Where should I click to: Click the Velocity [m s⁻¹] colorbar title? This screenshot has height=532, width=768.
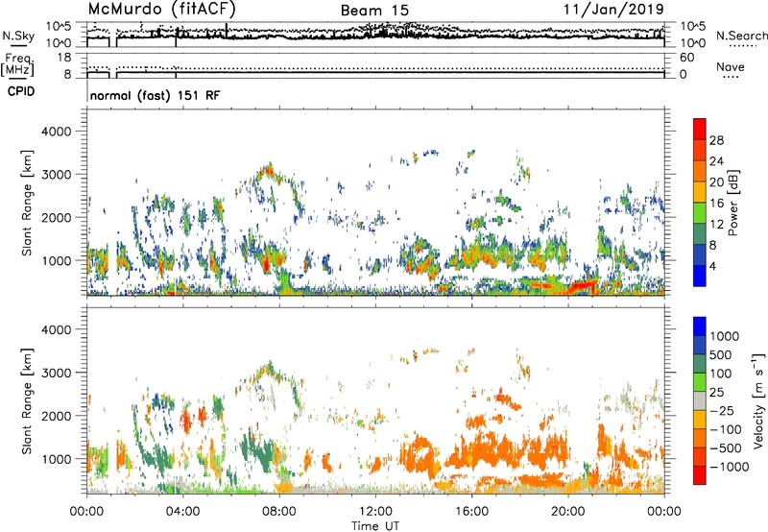pos(758,401)
